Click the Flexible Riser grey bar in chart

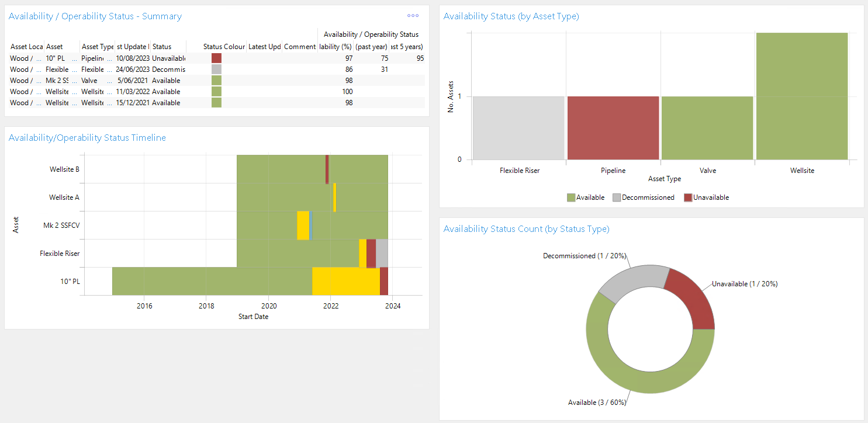click(x=518, y=128)
